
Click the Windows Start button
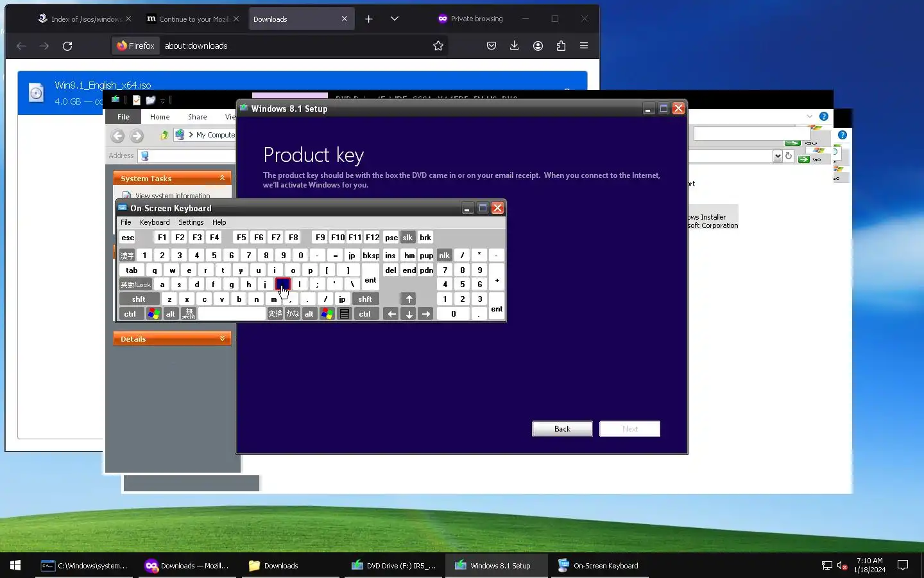15,566
